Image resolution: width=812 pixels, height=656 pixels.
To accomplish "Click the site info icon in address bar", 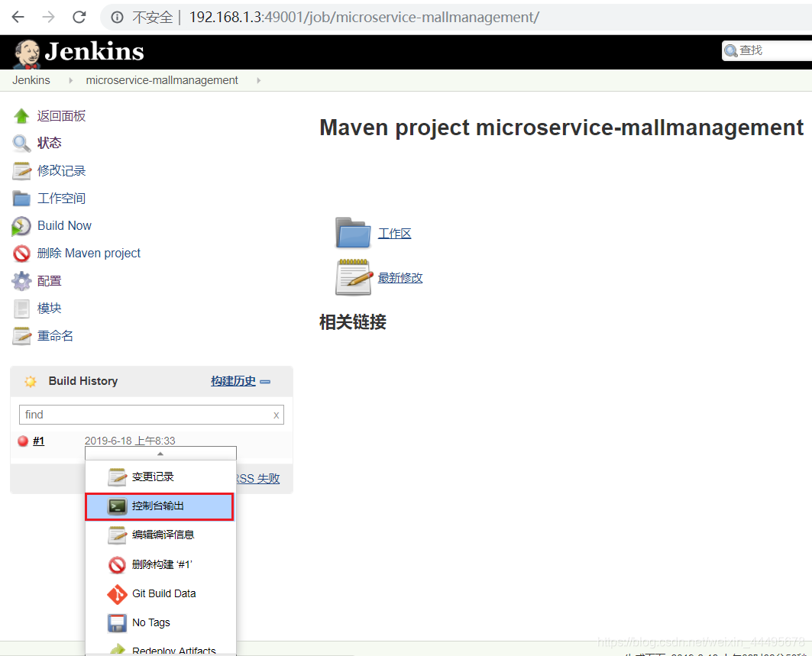I will (x=118, y=18).
